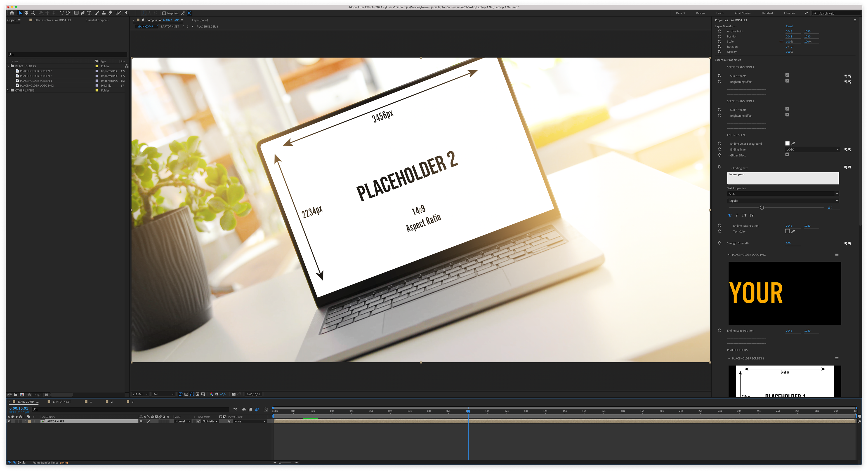Open the LAPTOP 4 SET timeline tab
Screen dimensions: 868x472
[62, 402]
